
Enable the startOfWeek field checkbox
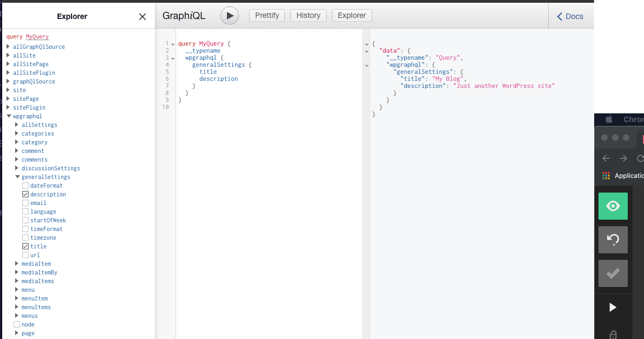[x=25, y=220]
